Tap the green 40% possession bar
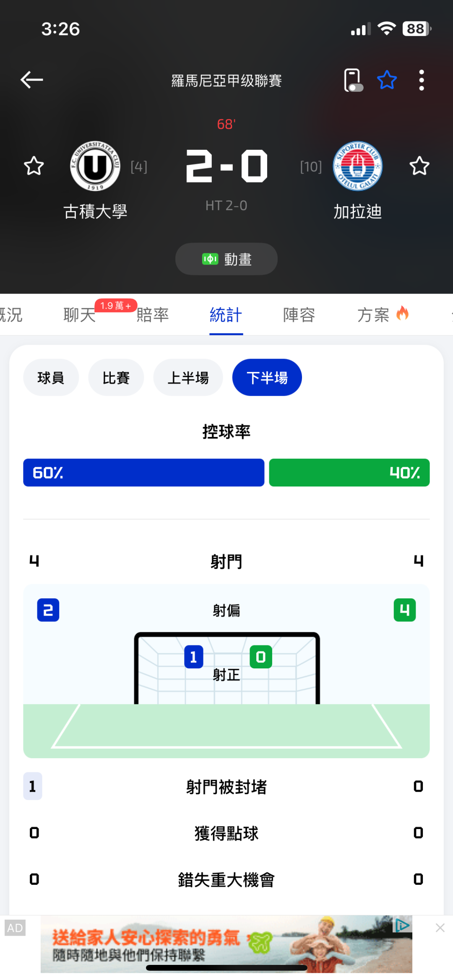Image resolution: width=453 pixels, height=980 pixels. tap(349, 473)
